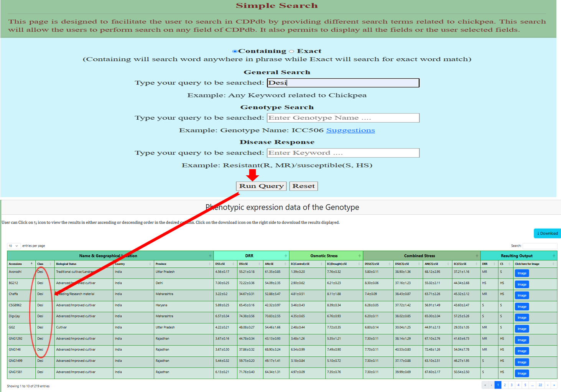This screenshot has height=392, width=561.
Task: Sort table by Accessions column
Action: pos(21,264)
